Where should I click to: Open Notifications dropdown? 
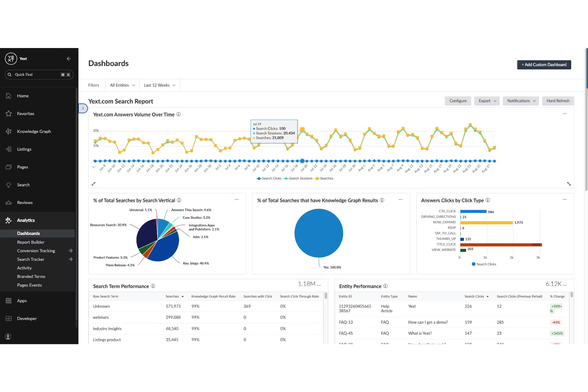tap(521, 101)
